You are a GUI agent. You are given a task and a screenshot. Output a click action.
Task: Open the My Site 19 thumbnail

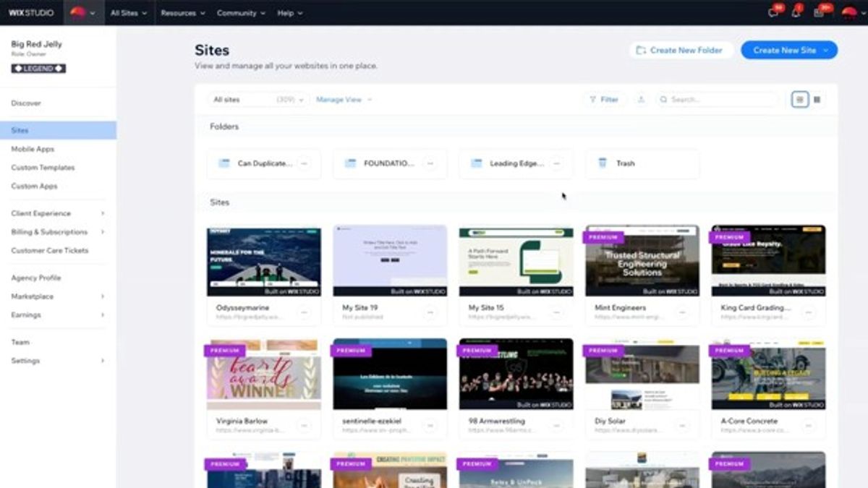(x=390, y=260)
